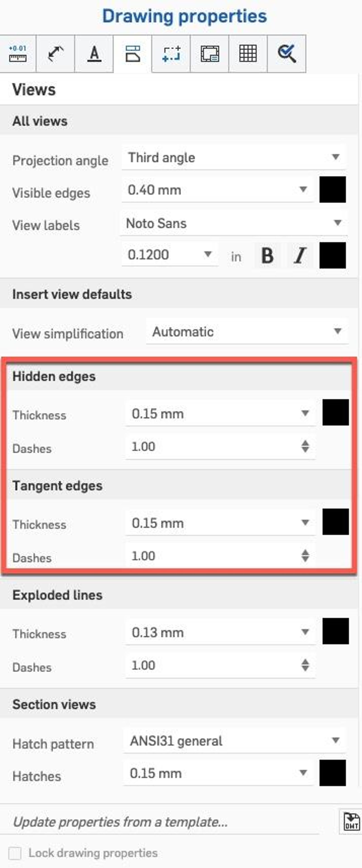Click the update from template DMT icon
The width and height of the screenshot is (362, 868).
pyautogui.click(x=351, y=821)
